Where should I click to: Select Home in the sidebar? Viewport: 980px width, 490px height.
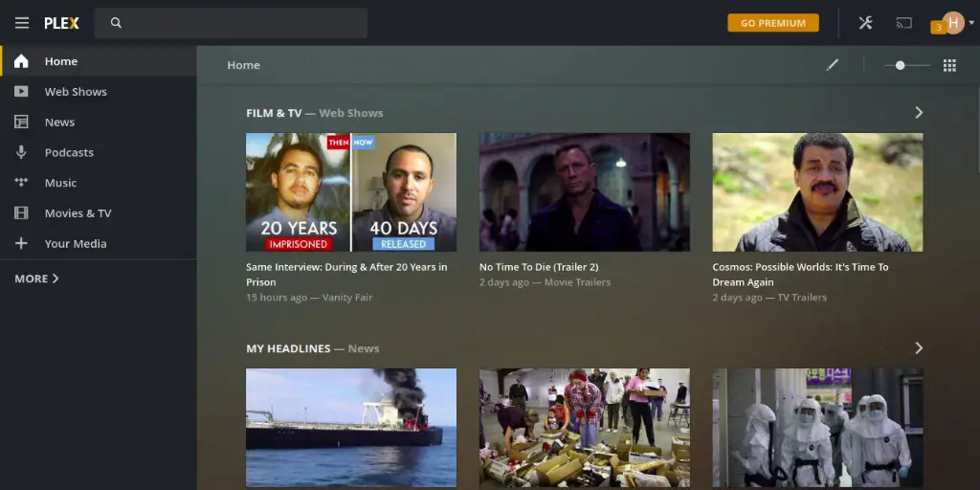pyautogui.click(x=99, y=61)
